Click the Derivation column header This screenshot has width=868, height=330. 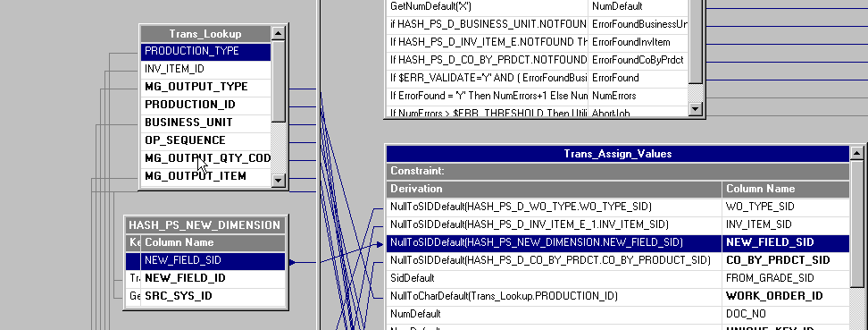(555, 189)
